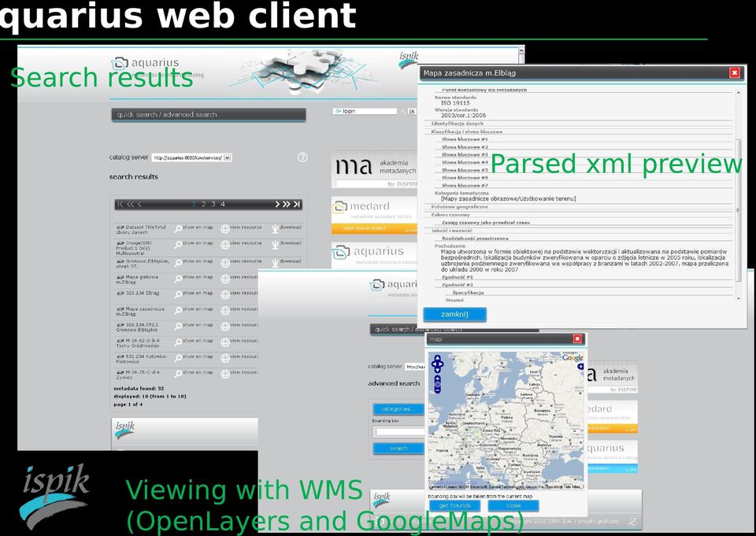Close the Mapa zasadnicza m.Elbląg dialog
The width and height of the screenshot is (756, 536).
click(734, 72)
